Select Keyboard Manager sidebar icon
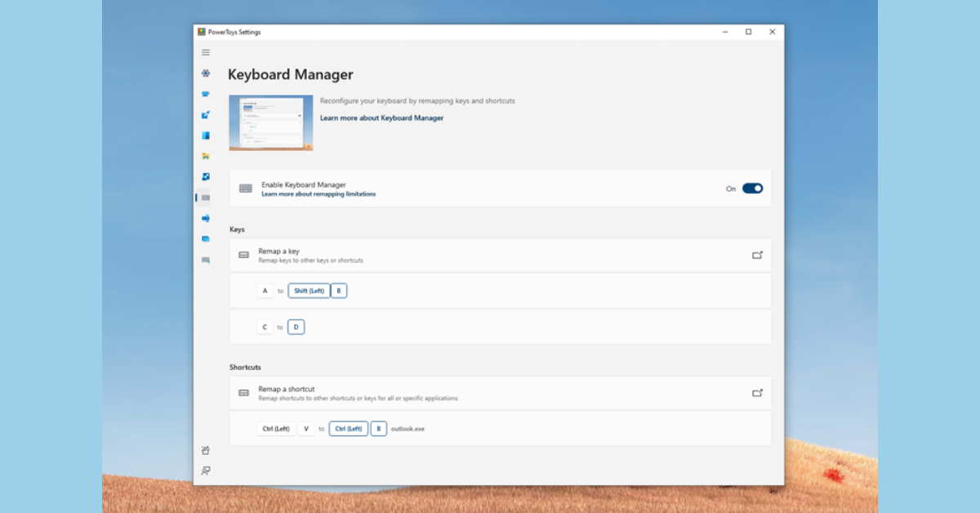 coord(206,198)
